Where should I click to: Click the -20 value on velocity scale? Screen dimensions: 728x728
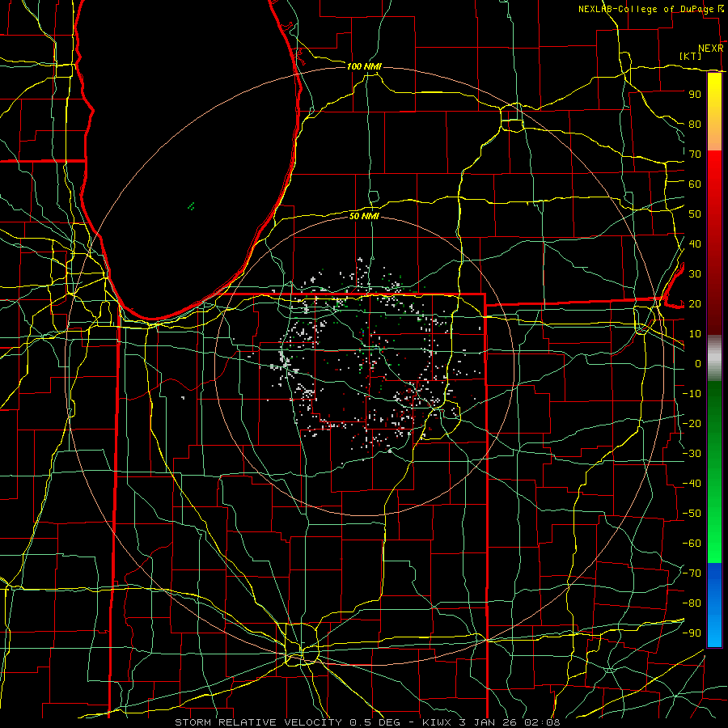[x=692, y=423]
